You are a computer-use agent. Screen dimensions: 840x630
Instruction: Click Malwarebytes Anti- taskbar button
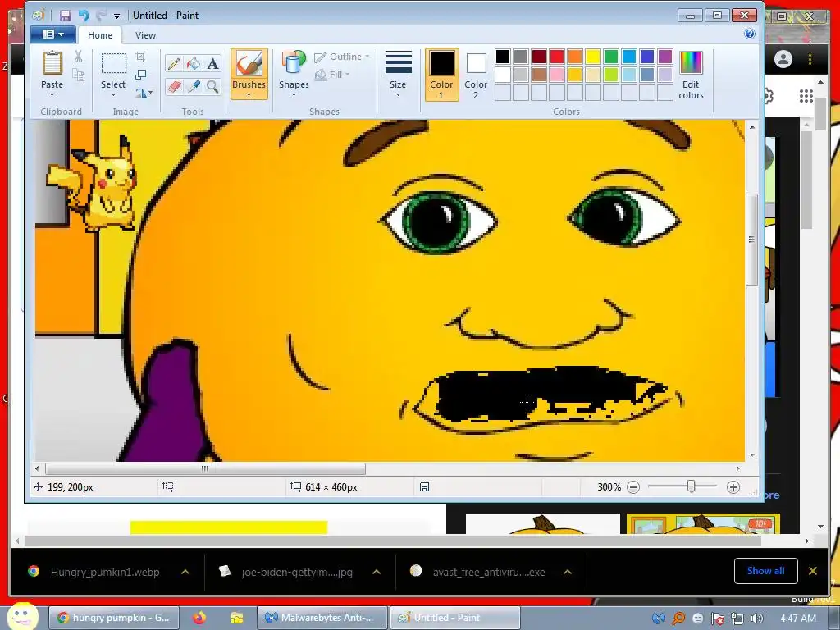click(x=322, y=618)
